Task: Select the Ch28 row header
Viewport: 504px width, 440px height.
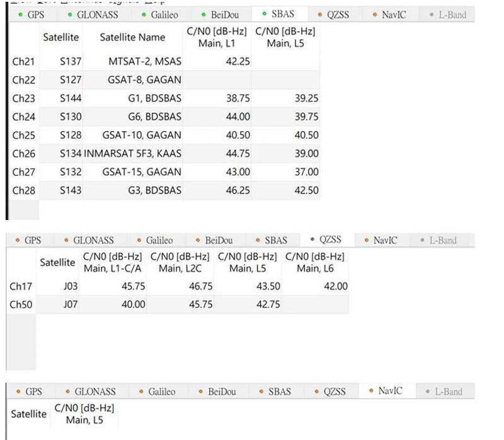Action: 24,191
